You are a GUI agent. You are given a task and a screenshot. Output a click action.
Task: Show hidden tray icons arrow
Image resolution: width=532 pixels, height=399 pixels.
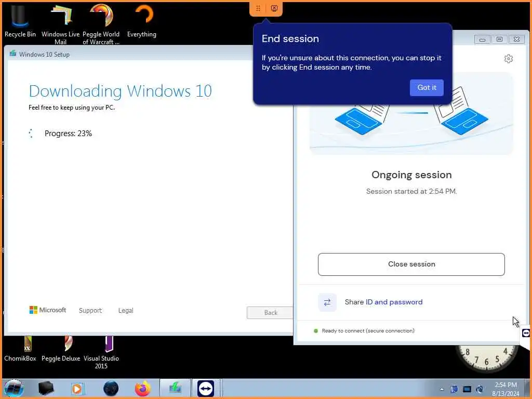442,390
